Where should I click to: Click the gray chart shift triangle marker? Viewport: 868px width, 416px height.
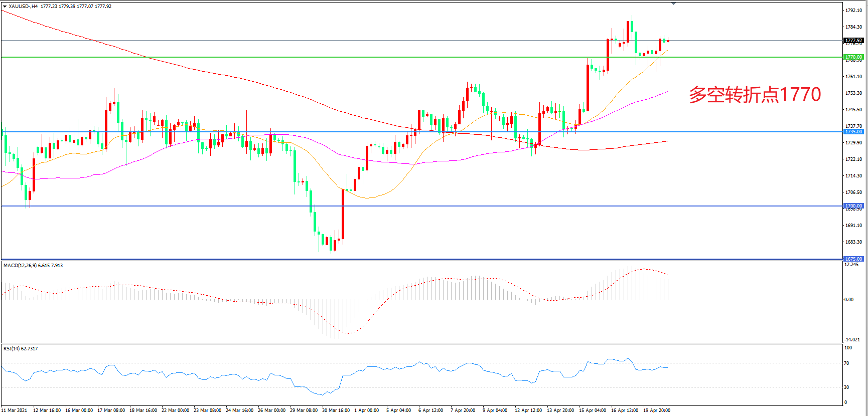click(673, 4)
